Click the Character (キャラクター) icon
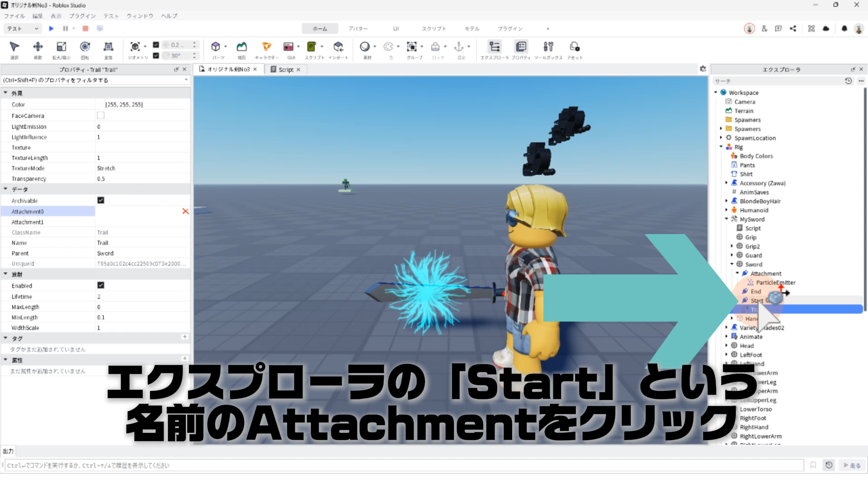Screen dimensions: 868x488 click(266, 47)
